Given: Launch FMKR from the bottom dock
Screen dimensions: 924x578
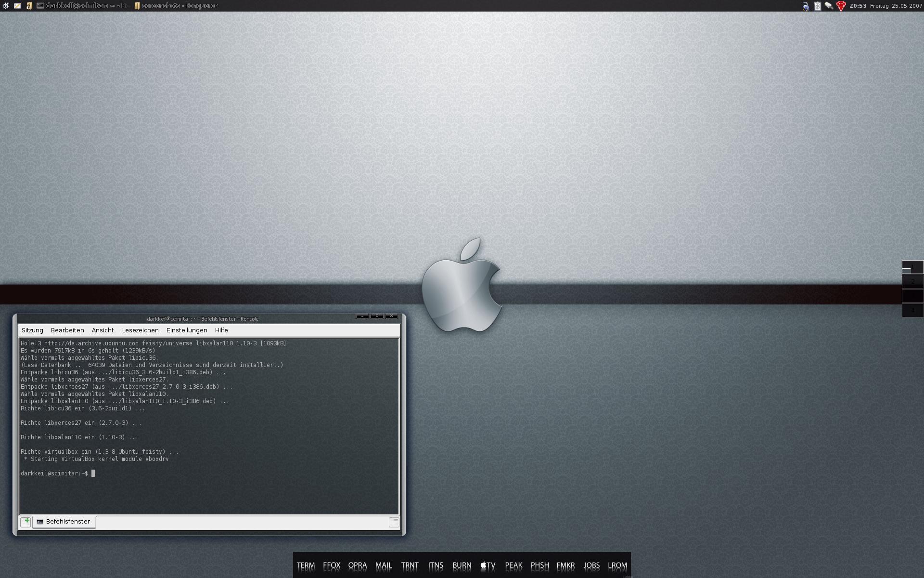Looking at the screenshot, I should tap(565, 565).
